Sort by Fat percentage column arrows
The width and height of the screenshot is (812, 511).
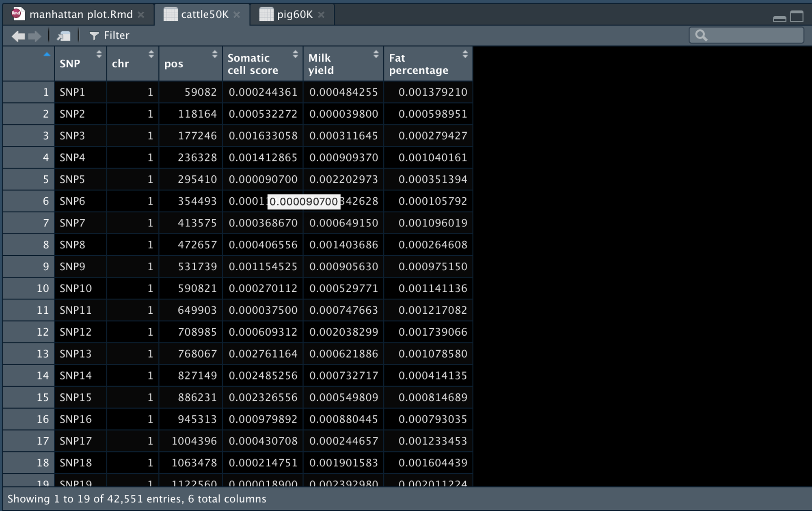(x=465, y=54)
